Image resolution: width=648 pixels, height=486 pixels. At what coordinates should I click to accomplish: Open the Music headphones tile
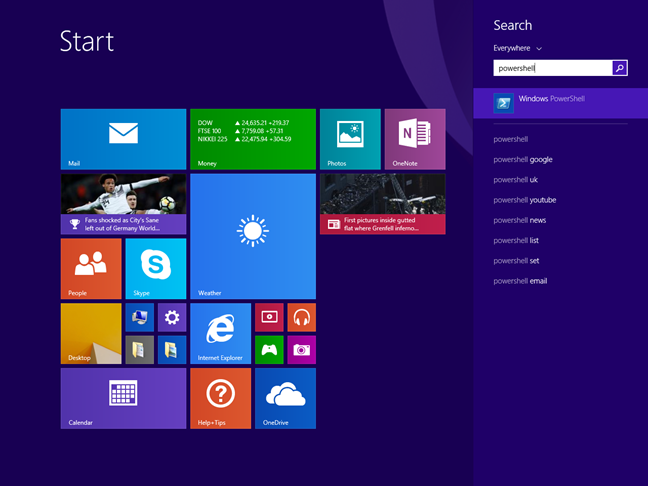[x=301, y=317]
